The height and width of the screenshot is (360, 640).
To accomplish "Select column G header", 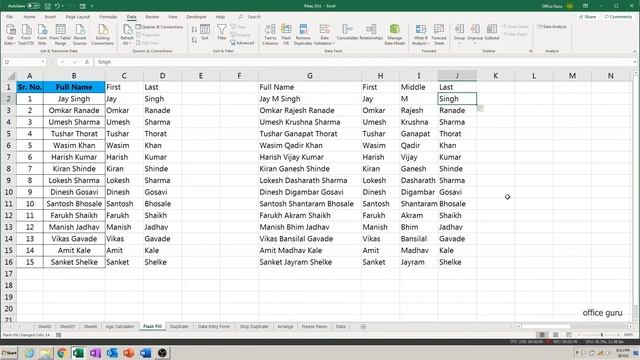I will tap(310, 76).
